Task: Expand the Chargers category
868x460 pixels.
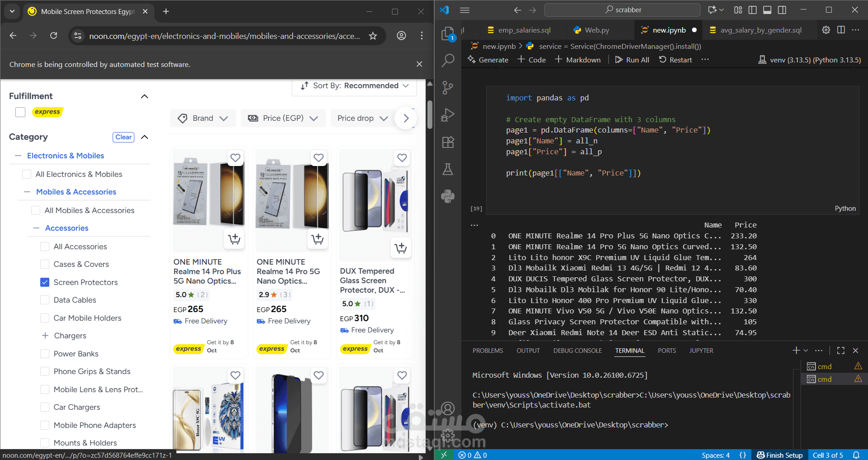Action: [x=45, y=336]
